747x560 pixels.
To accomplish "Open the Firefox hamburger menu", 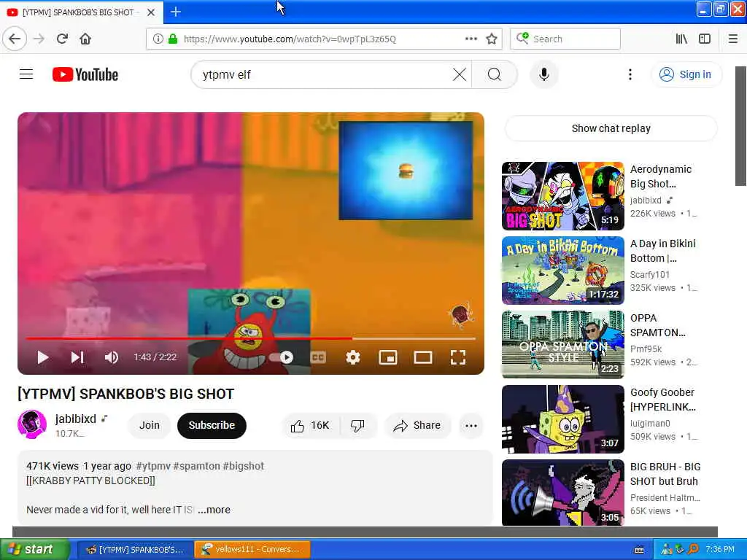I will [x=733, y=39].
